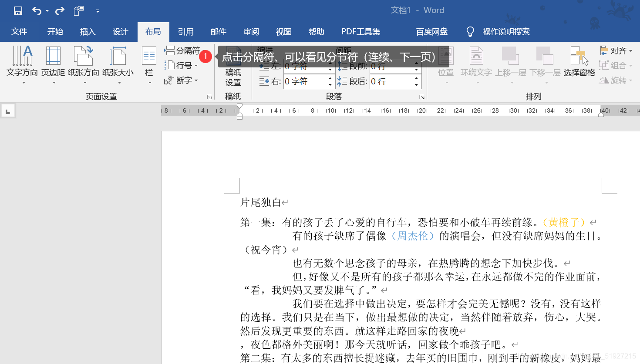Open the 页边距 margins tool
This screenshot has height=364, width=640.
[53, 65]
